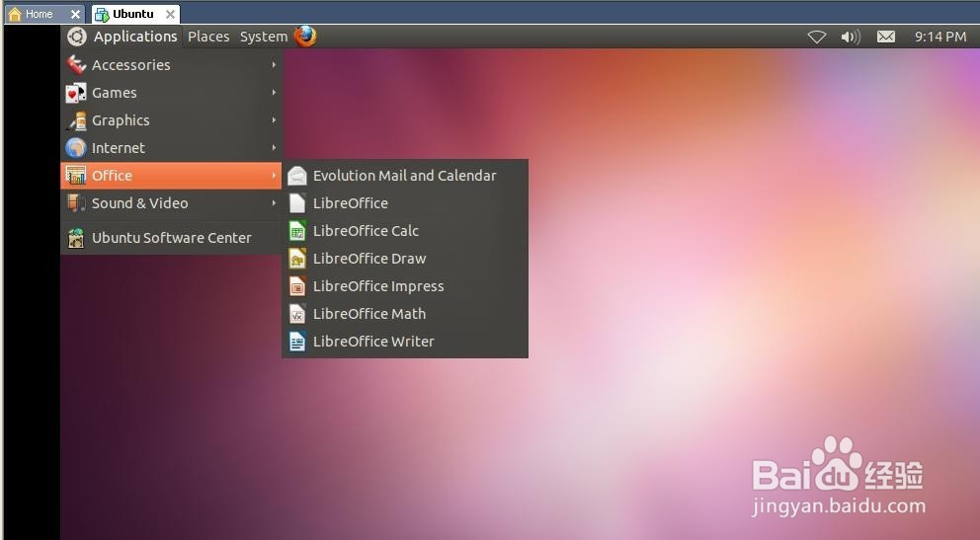This screenshot has height=540, width=980.
Task: Launch LibreOffice Impress
Action: pos(405,286)
